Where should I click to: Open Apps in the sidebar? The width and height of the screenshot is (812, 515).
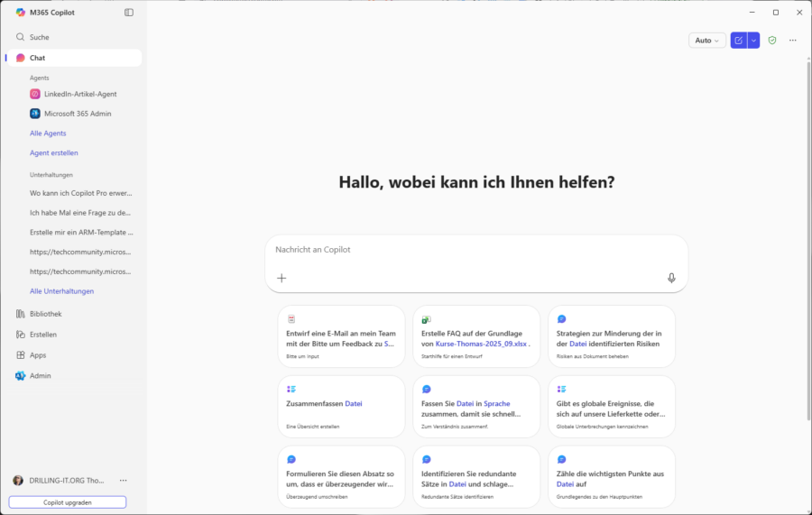coord(37,355)
